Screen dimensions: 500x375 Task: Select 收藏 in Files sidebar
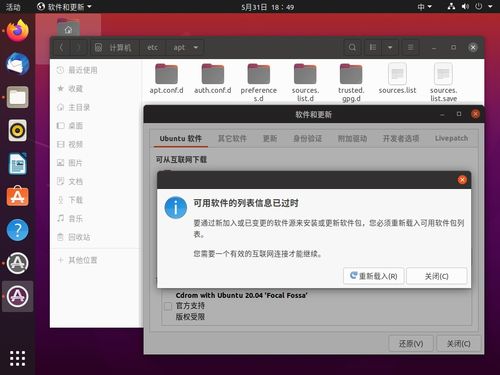(97, 89)
